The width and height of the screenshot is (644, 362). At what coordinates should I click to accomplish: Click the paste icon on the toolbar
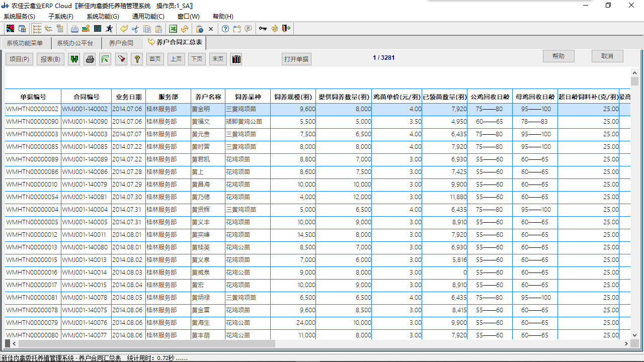pos(158,29)
